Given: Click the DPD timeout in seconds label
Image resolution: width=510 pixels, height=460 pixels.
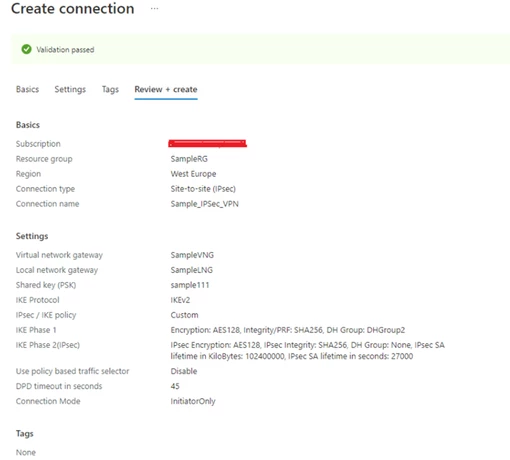Looking at the screenshot, I should [x=59, y=386].
